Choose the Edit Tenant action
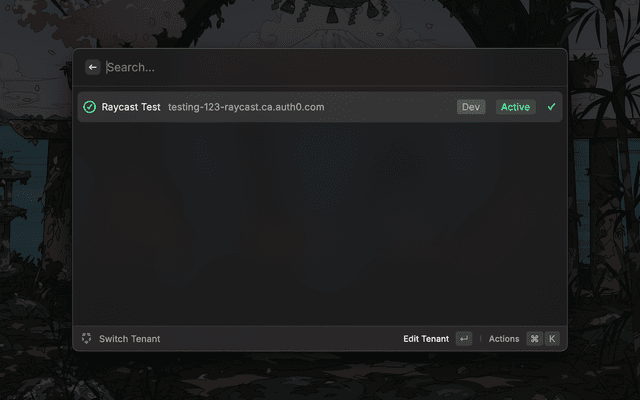The width and height of the screenshot is (640, 400). (426, 339)
